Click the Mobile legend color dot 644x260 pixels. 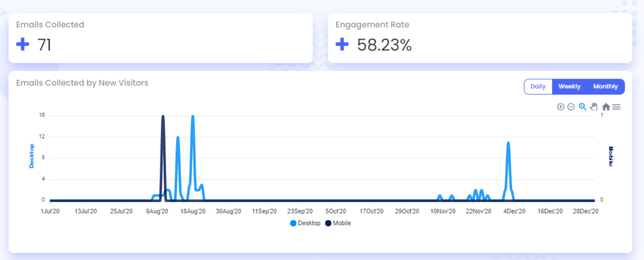(328, 223)
